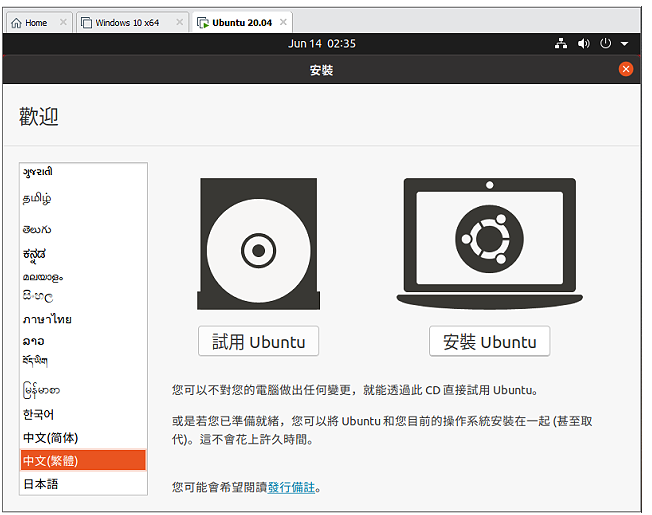Select 中文(简体) in the language list
652x515 pixels.
[x=83, y=438]
